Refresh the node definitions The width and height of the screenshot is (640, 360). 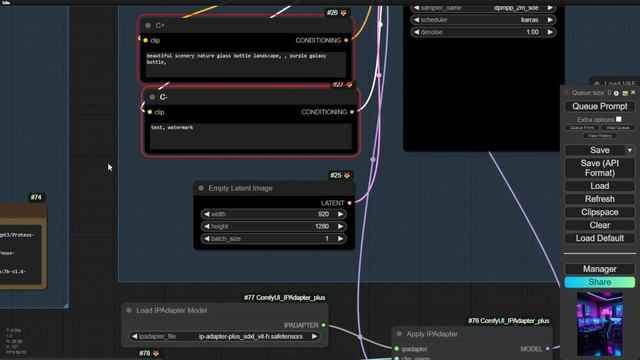pos(600,199)
